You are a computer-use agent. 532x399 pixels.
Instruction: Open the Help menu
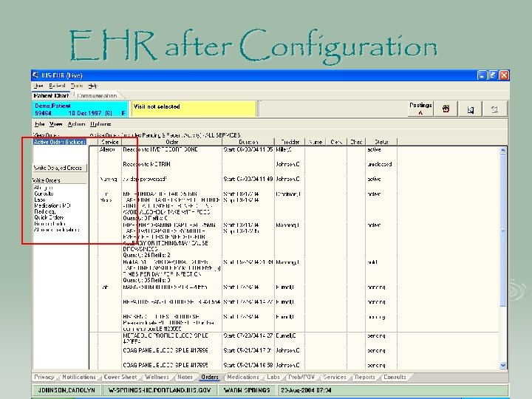[x=93, y=86]
